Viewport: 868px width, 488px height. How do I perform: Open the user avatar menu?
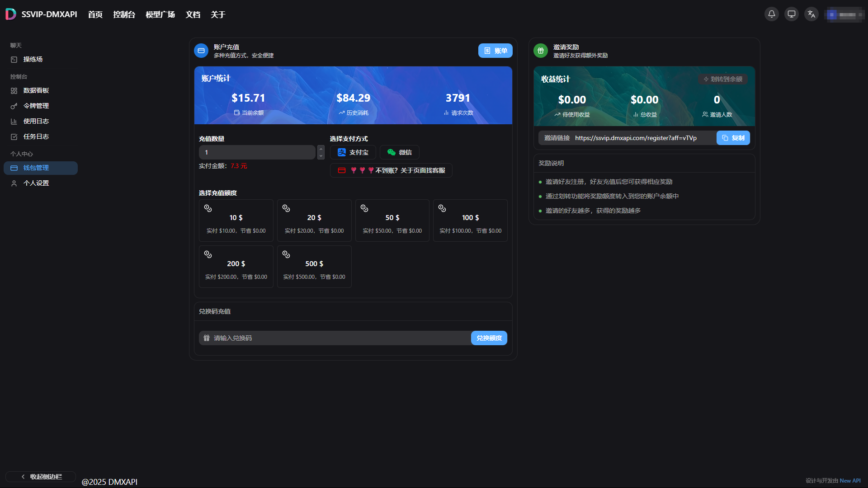(844, 14)
